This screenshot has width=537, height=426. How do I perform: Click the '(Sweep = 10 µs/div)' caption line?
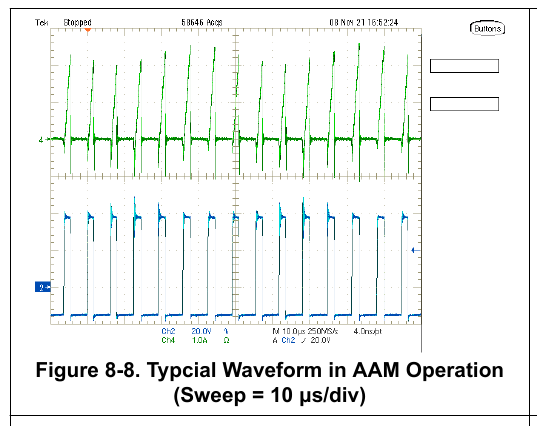click(270, 395)
